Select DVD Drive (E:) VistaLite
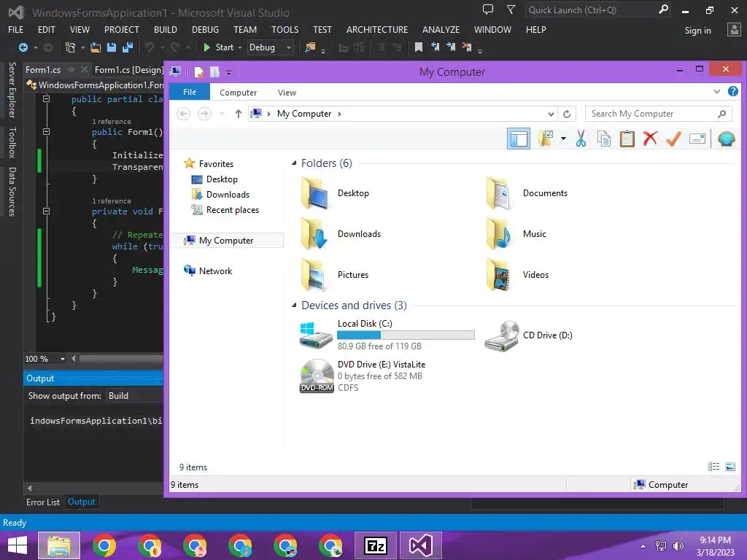 click(x=363, y=376)
